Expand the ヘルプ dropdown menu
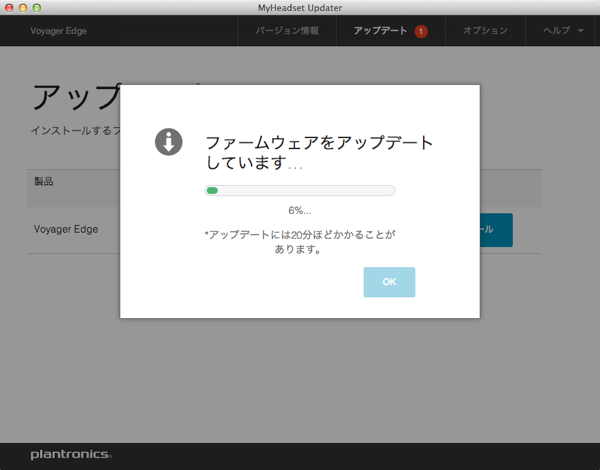Image resolution: width=600 pixels, height=470 pixels. 562,31
